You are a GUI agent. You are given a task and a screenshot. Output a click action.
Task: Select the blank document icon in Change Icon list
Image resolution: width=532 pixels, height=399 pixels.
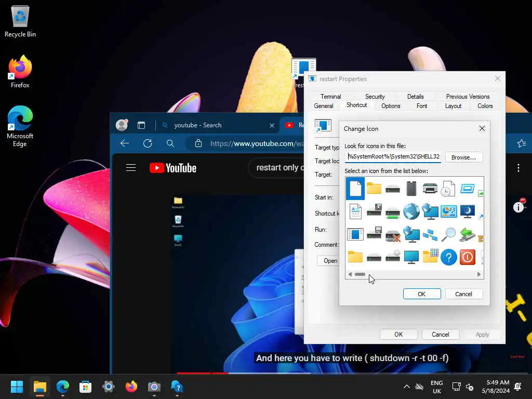click(355, 188)
